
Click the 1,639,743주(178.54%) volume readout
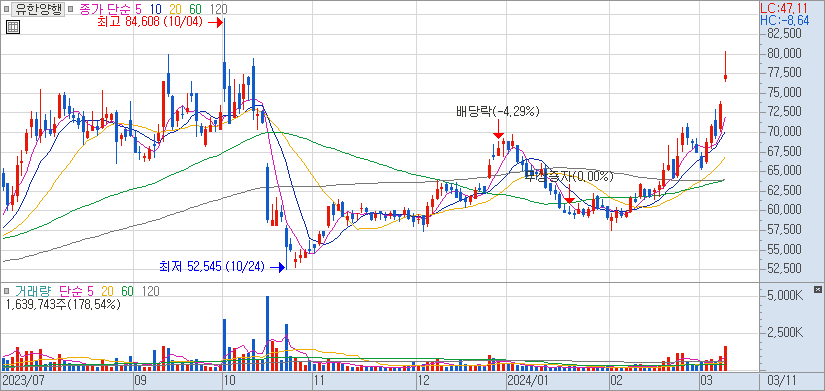pyautogui.click(x=63, y=304)
